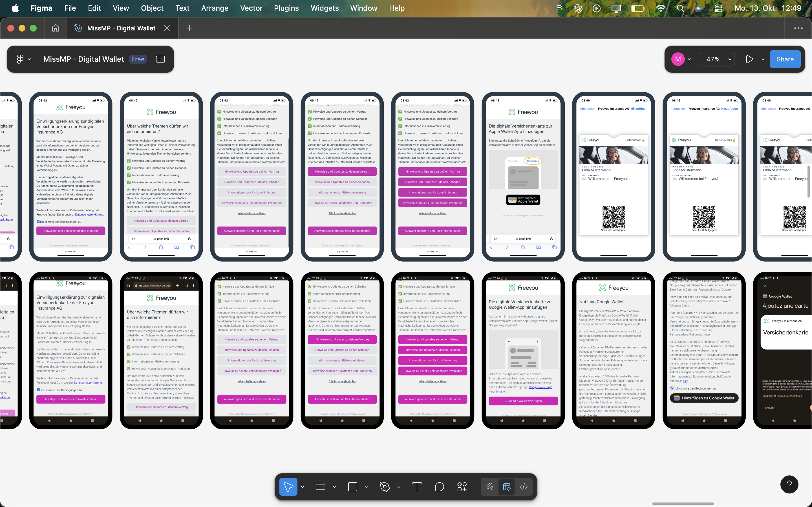Select the Rectangle shape tool

pyautogui.click(x=353, y=486)
